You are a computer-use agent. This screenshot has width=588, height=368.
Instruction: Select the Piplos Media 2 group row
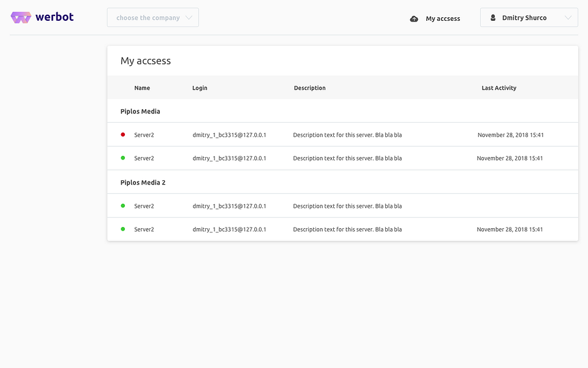pyautogui.click(x=343, y=182)
